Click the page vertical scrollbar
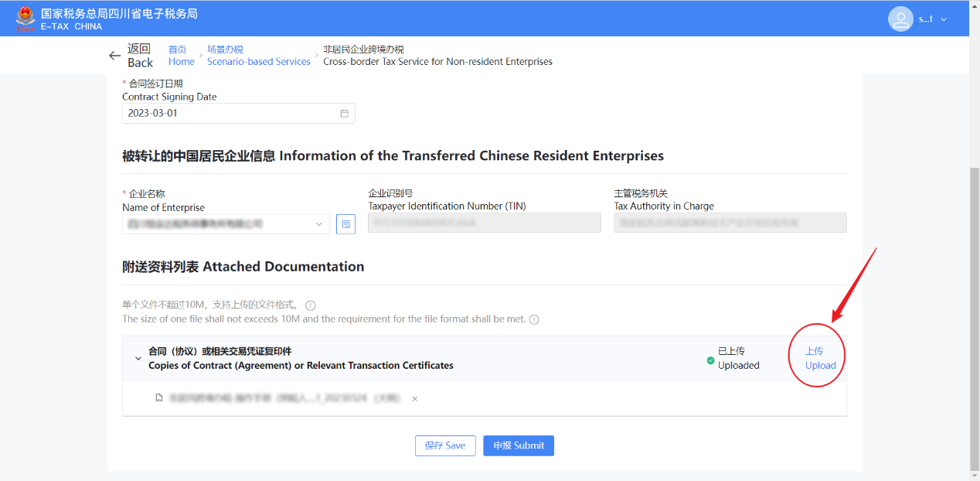Viewport: 980px width, 481px height. tap(974, 309)
